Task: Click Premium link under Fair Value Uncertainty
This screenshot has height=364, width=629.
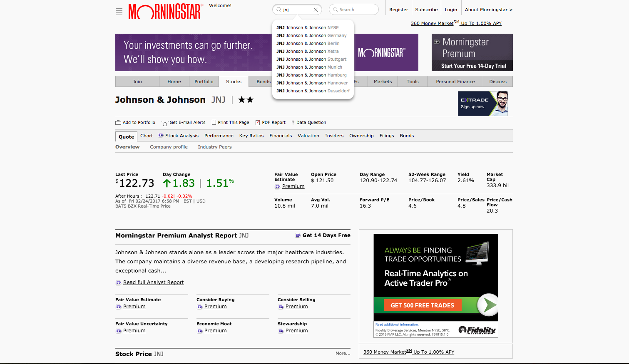Action: tap(134, 331)
